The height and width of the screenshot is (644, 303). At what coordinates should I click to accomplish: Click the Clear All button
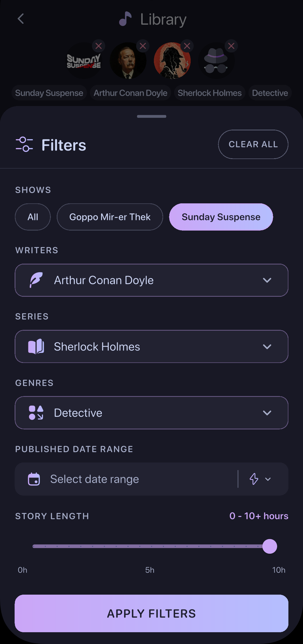coord(253,144)
